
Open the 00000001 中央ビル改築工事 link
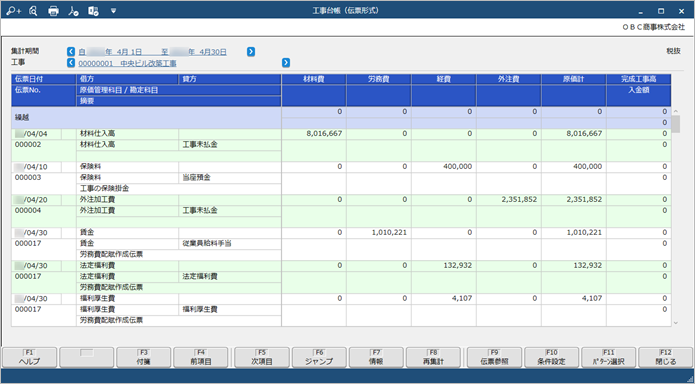(x=128, y=63)
